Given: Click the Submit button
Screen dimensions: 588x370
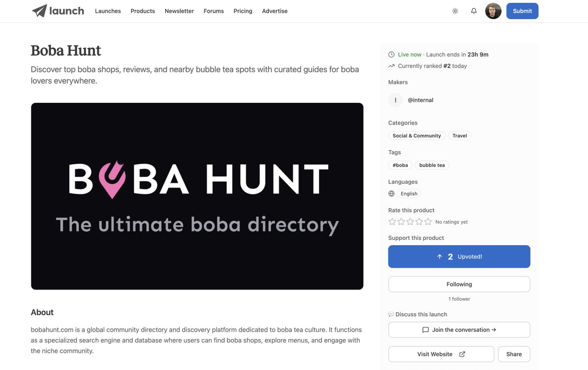Looking at the screenshot, I should 522,11.
